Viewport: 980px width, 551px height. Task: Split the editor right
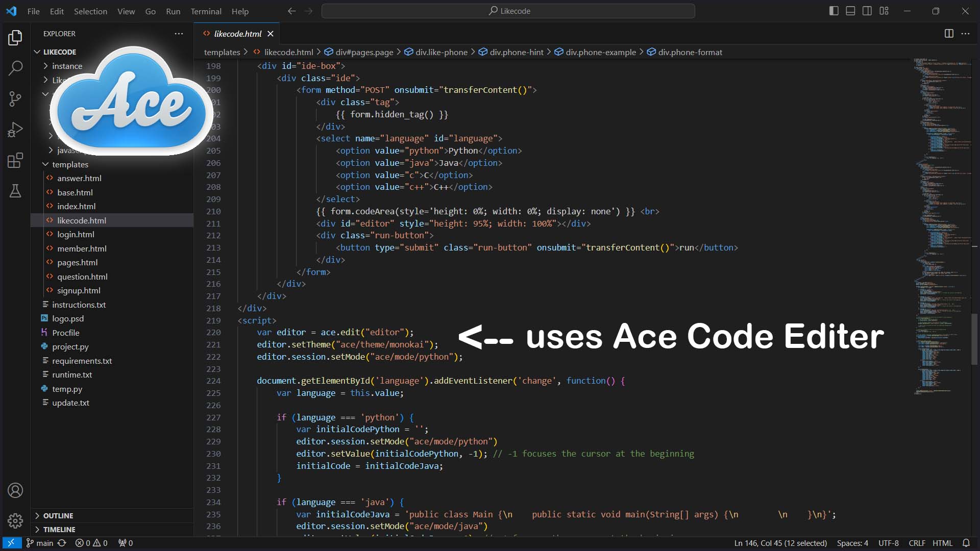[949, 34]
